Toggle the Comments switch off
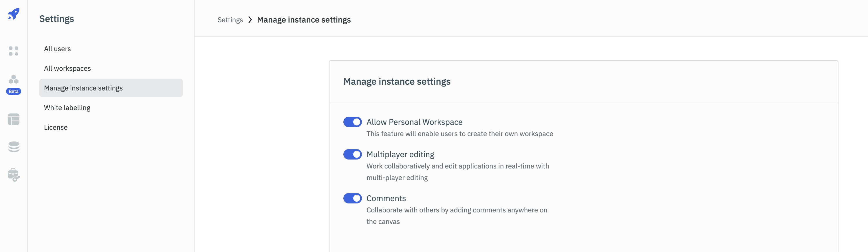Screen dimensions: 868x252 pyautogui.click(x=352, y=198)
